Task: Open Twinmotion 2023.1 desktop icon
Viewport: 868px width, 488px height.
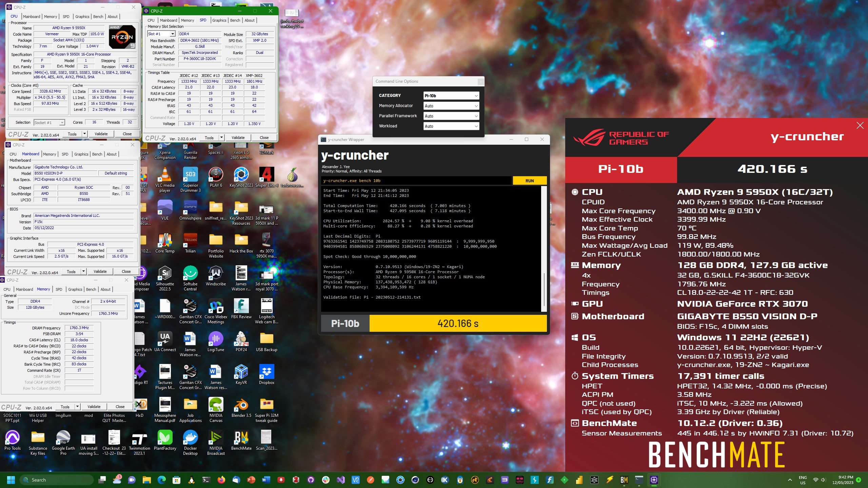Action: 139,443
